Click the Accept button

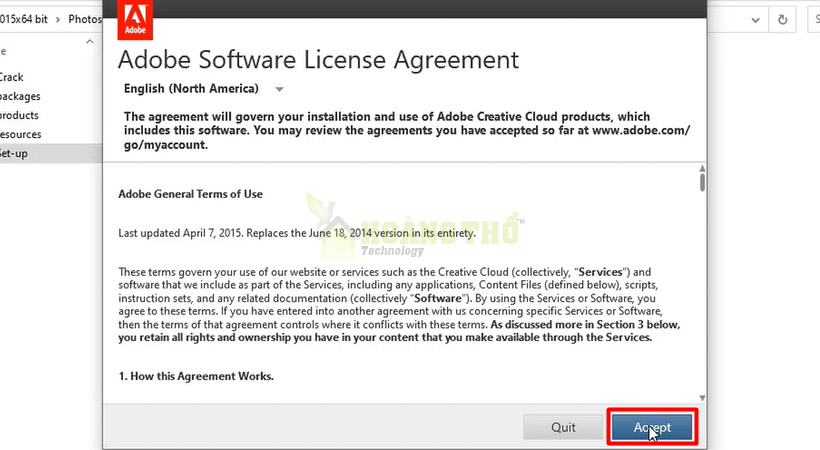click(x=652, y=427)
